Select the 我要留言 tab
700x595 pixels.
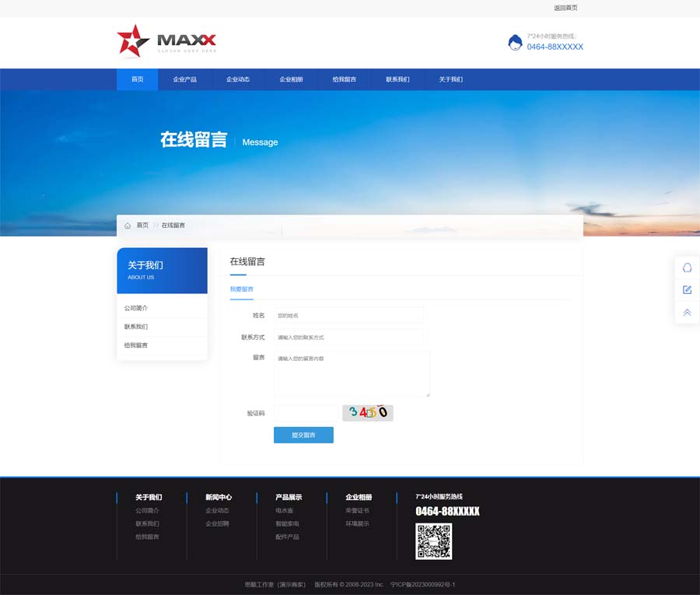point(241,289)
